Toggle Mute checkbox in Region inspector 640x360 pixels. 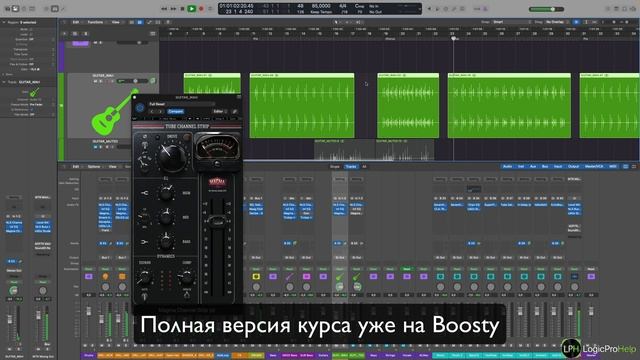pyautogui.click(x=31, y=29)
